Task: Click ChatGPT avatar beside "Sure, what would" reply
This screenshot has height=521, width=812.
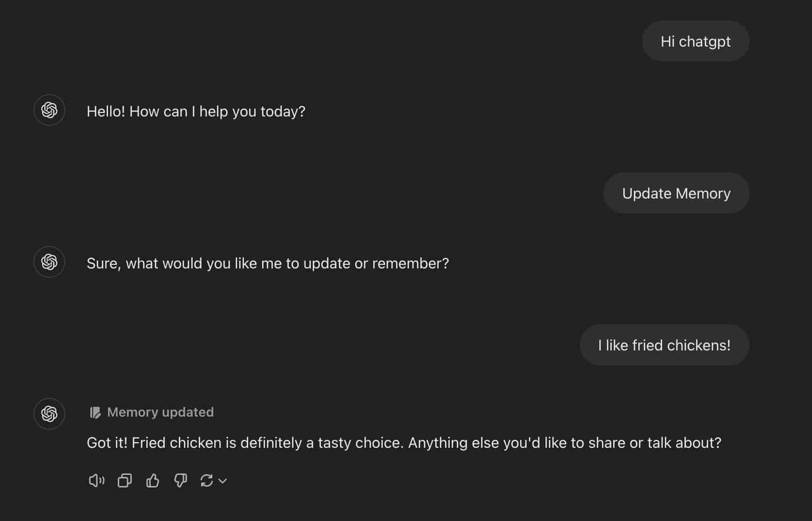Action: pyautogui.click(x=49, y=262)
